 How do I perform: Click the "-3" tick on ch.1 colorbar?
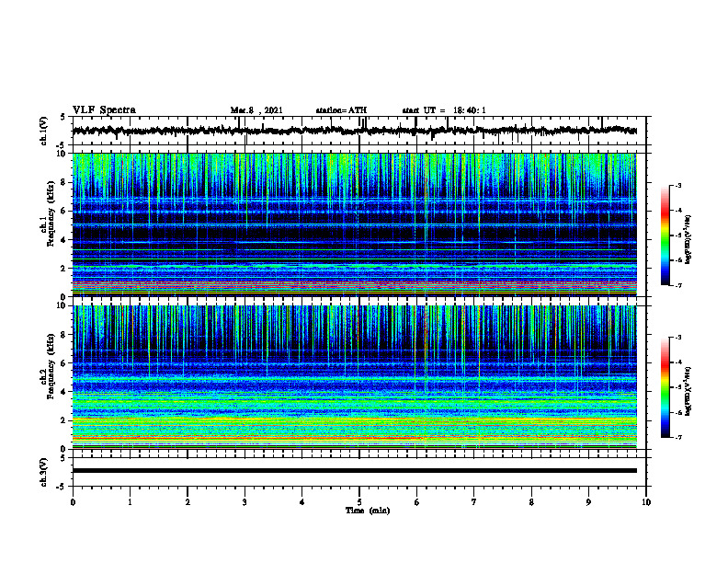pos(677,185)
